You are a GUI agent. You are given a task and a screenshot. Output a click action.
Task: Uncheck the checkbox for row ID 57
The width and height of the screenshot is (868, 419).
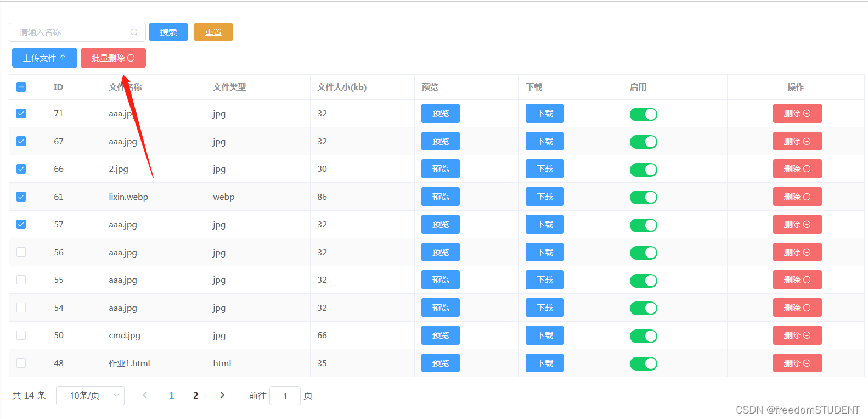(x=21, y=224)
